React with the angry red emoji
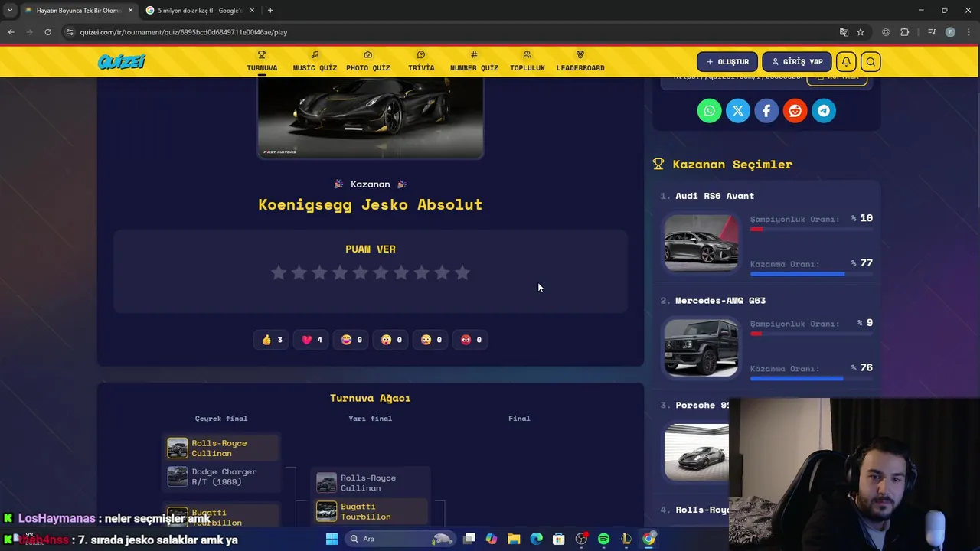The height and width of the screenshot is (551, 980). (471, 340)
